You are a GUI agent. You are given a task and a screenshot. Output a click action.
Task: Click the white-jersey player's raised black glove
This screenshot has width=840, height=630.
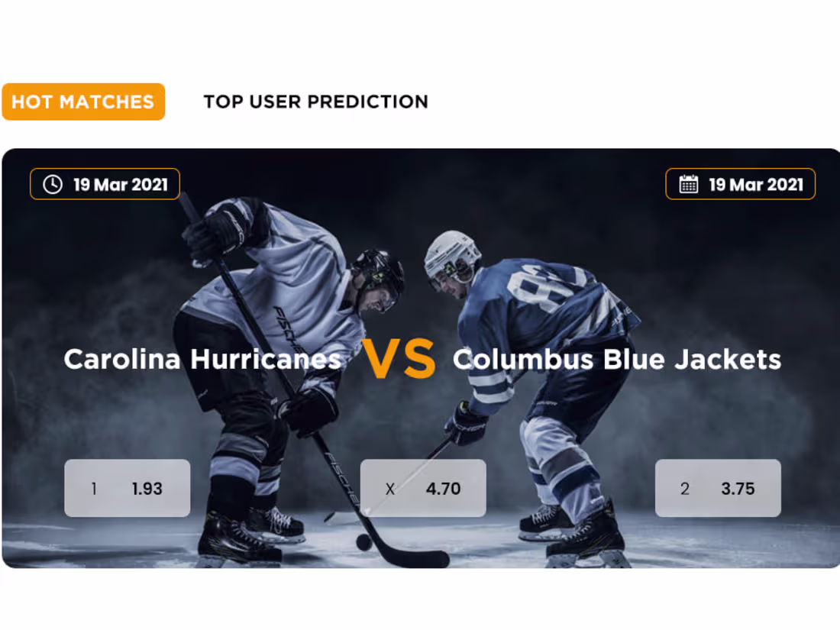[212, 231]
